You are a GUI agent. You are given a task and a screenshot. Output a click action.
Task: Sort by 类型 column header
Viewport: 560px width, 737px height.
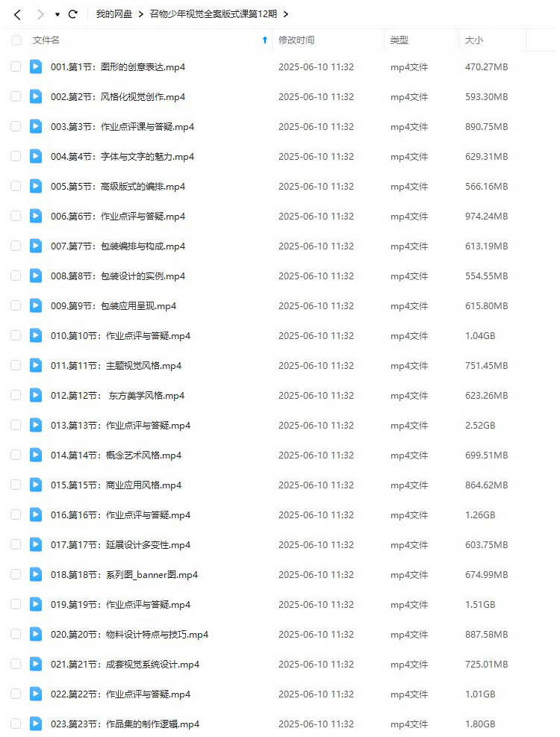[399, 40]
